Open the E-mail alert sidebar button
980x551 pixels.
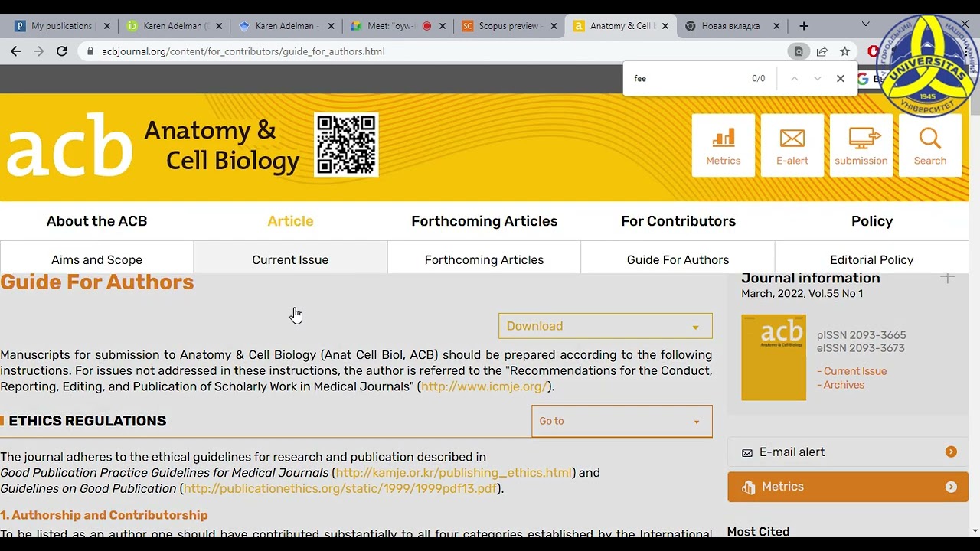tap(848, 452)
